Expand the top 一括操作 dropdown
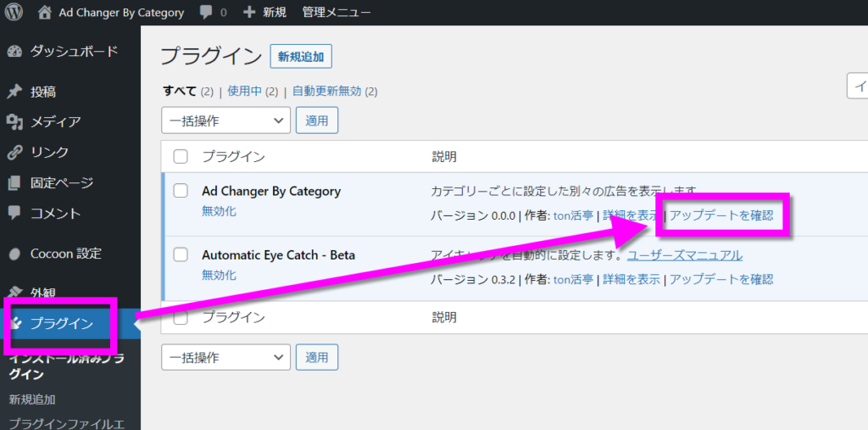Viewport: 868px width, 430px height. [225, 120]
